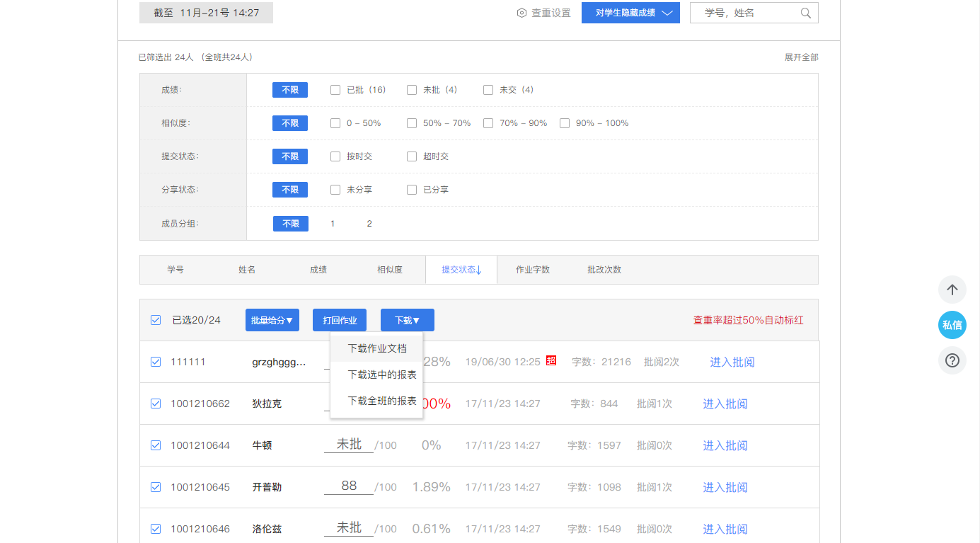Click the 字数：21216 word count
This screenshot has height=543, width=980.
point(601,362)
